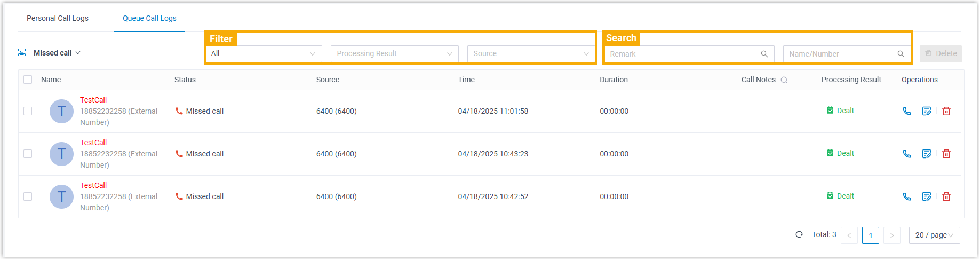Tick checkbox for 10:42:52 TestCall row
The height and width of the screenshot is (260, 980).
click(28, 196)
